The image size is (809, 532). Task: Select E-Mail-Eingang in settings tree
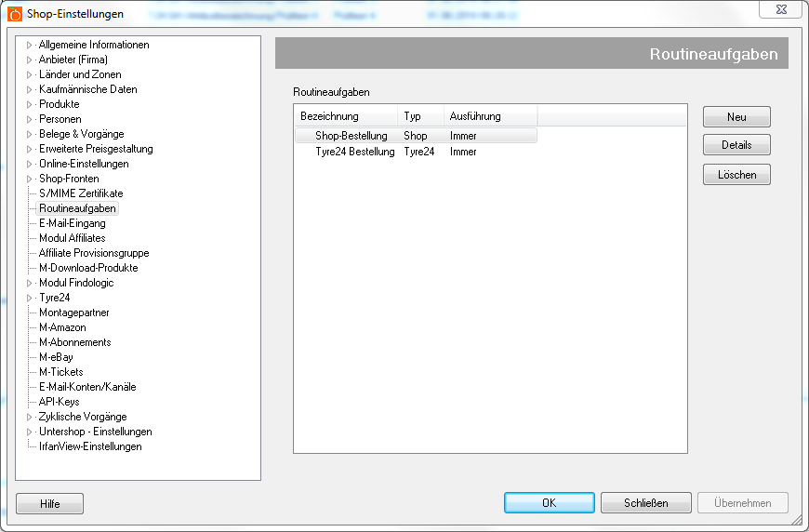coord(72,223)
